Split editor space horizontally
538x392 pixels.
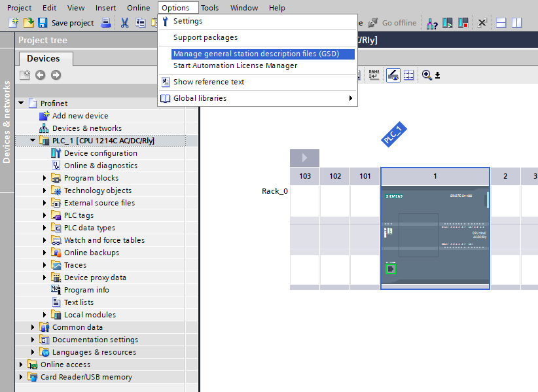click(x=501, y=23)
